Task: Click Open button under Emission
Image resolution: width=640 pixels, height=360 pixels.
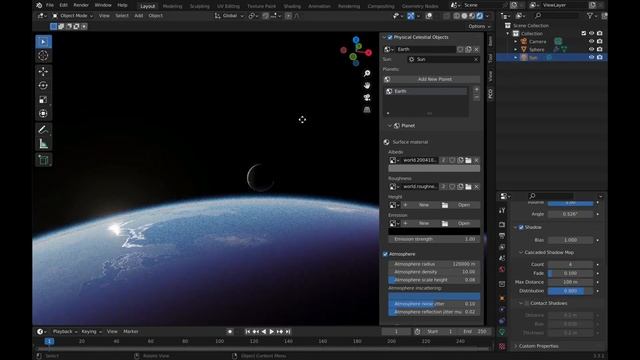Action: click(460, 223)
